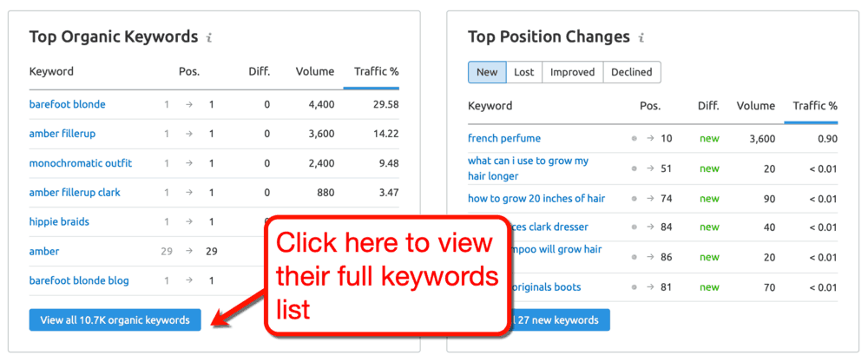Open the amber fillerup keyword link
Screen dimensions: 868x362
[62, 134]
